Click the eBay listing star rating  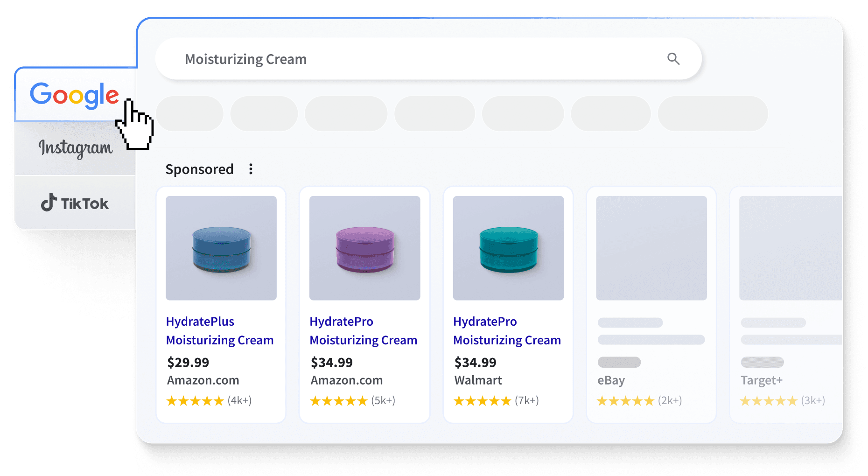pos(625,401)
